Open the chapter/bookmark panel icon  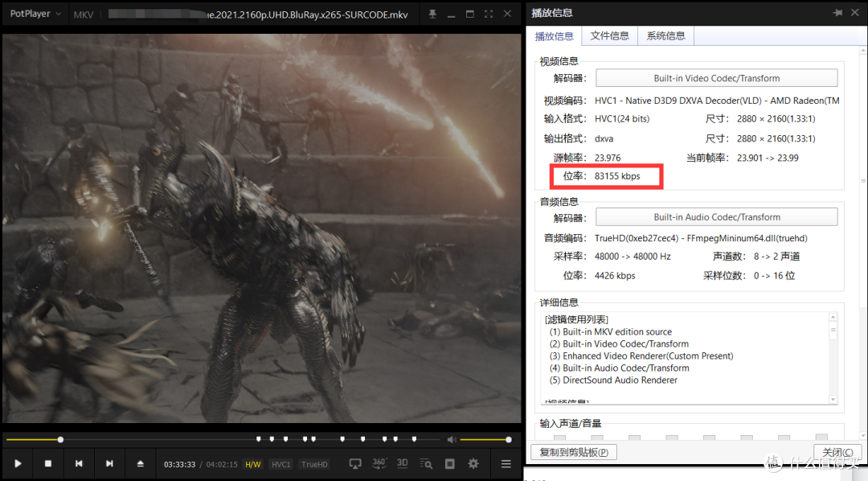point(449,464)
